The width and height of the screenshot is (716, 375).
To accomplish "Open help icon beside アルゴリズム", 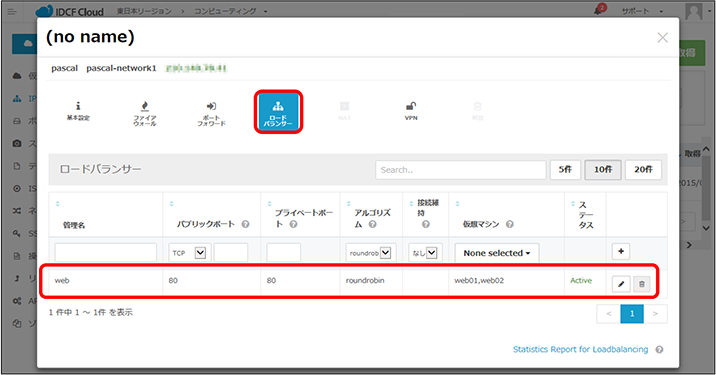I will tap(373, 224).
